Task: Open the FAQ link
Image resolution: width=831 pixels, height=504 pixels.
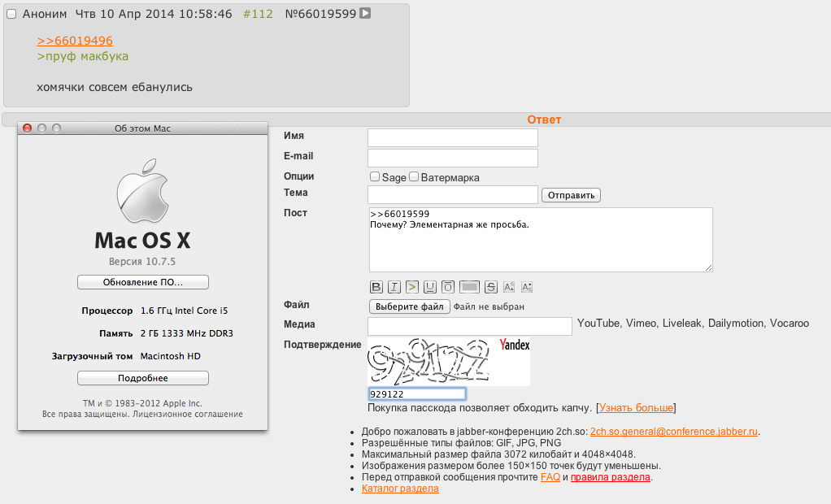Action: pos(550,477)
